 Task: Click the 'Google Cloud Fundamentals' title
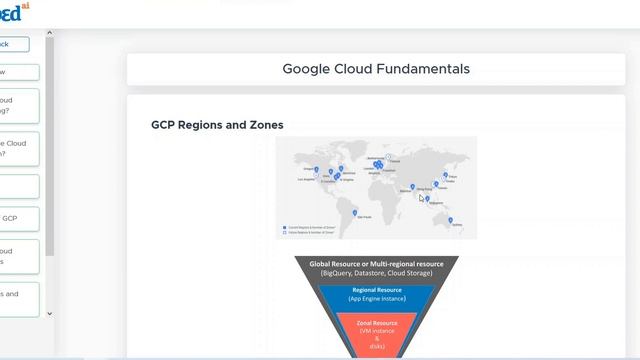click(376, 69)
